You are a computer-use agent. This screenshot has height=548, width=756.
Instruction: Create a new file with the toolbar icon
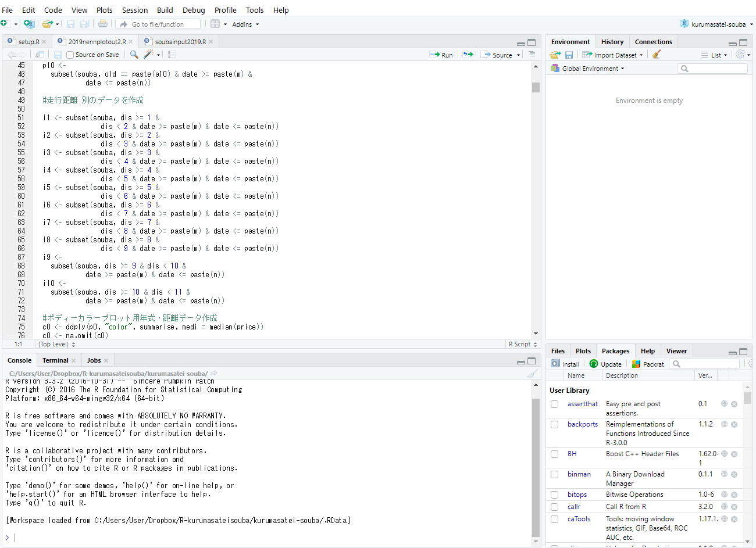(4, 24)
